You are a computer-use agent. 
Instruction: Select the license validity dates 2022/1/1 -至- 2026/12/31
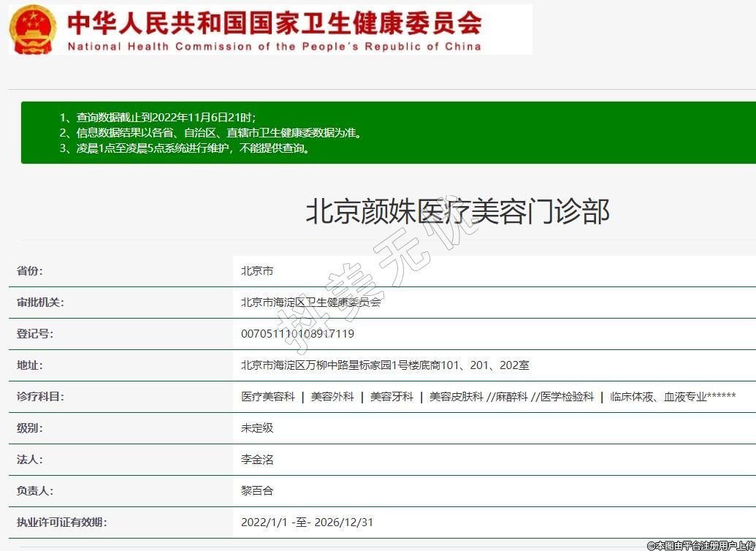307,522
